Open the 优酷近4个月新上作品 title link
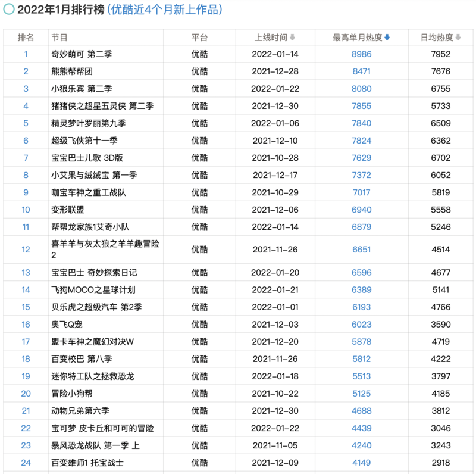Image resolution: width=476 pixels, height=474 pixels. coord(165,10)
